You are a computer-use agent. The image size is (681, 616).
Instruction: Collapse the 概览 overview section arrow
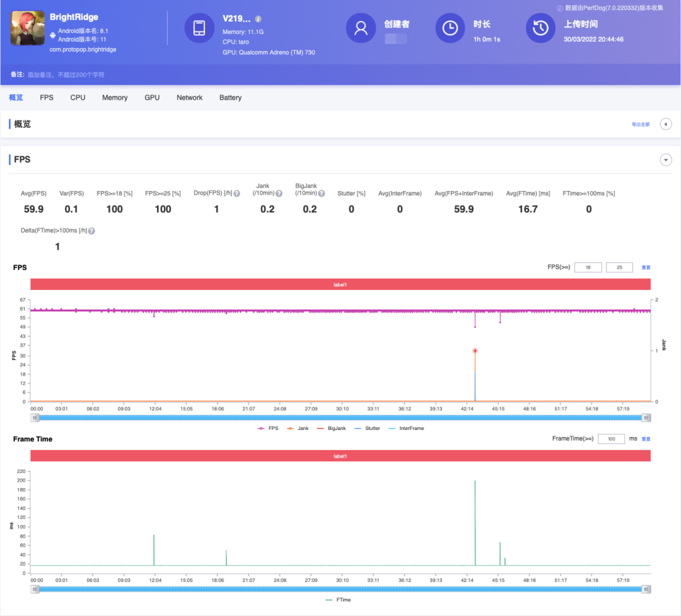[x=666, y=124]
